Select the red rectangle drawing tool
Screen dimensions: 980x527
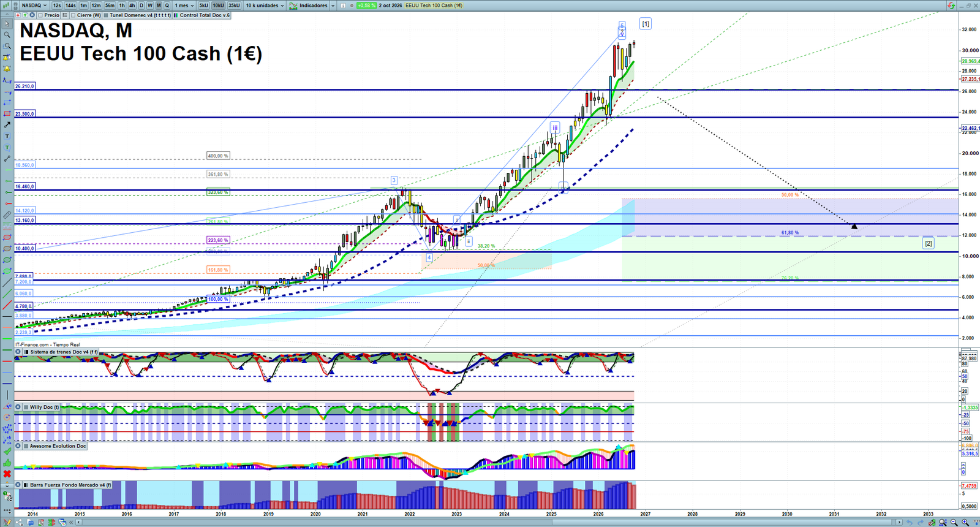point(7,114)
